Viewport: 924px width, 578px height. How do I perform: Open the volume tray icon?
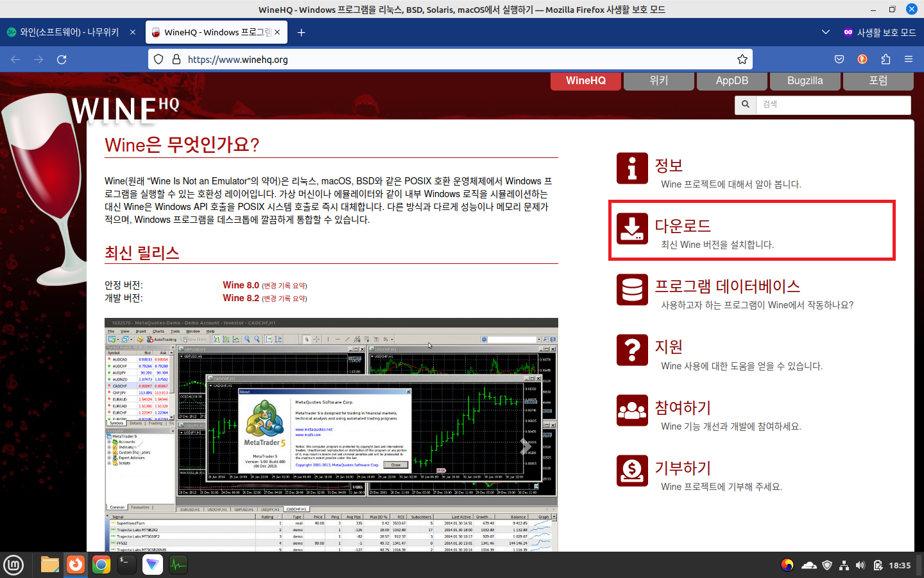pyautogui.click(x=860, y=565)
